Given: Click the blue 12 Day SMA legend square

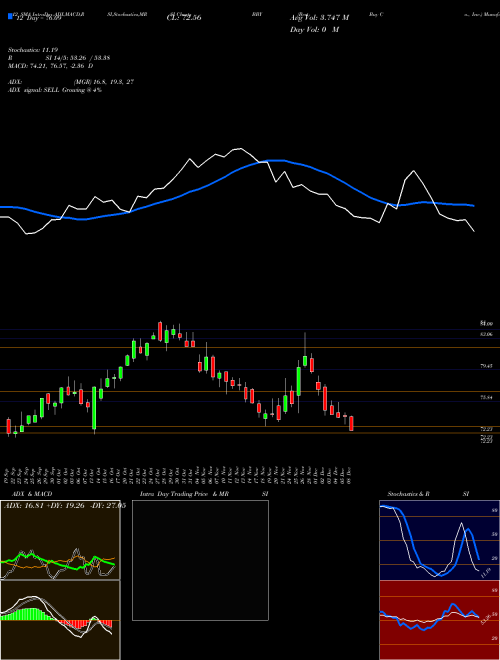Looking at the screenshot, I should pos(10,16).
